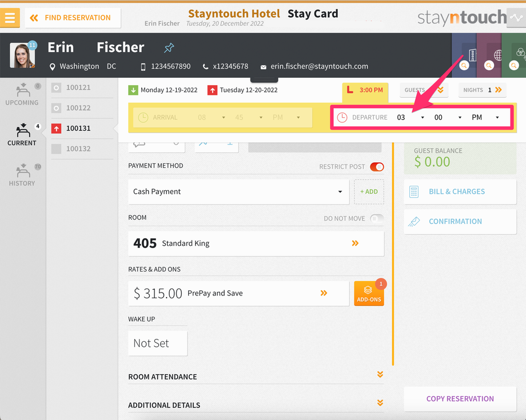The height and width of the screenshot is (420, 526).
Task: Open the arrival hour dropdown
Action: 212,118
